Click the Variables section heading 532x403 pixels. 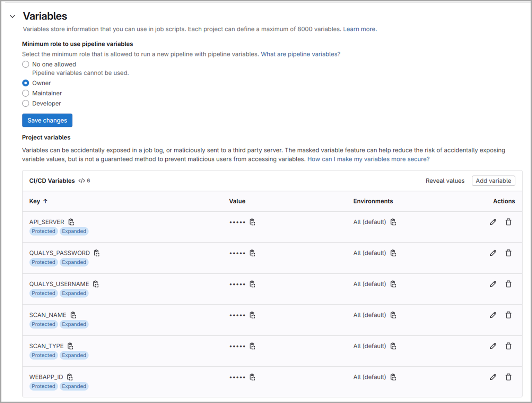tap(45, 16)
